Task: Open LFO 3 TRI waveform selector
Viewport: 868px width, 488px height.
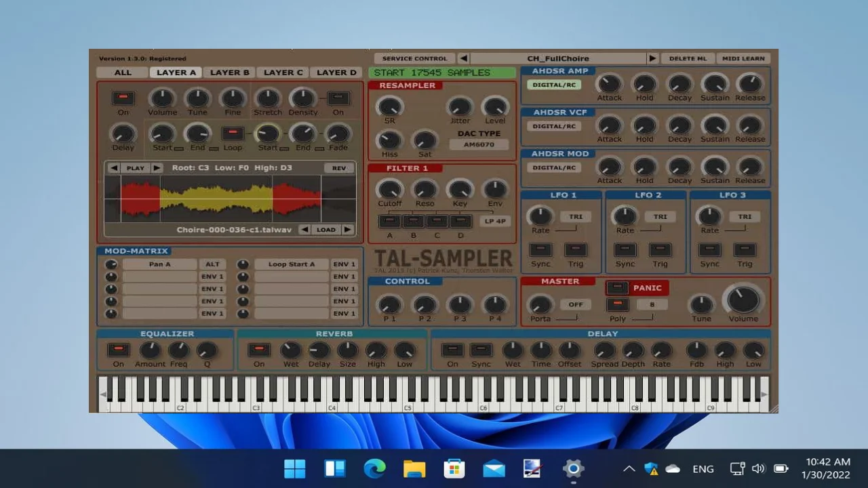Action: [745, 217]
